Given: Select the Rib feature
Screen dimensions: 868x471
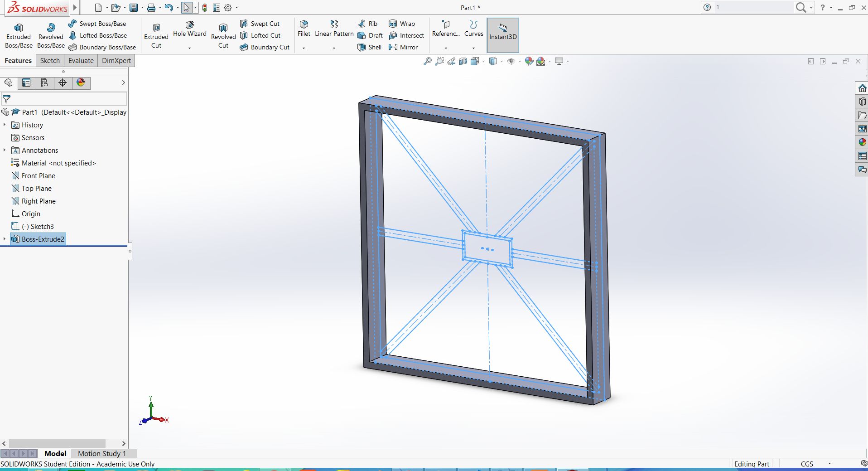Looking at the screenshot, I should (x=368, y=24).
